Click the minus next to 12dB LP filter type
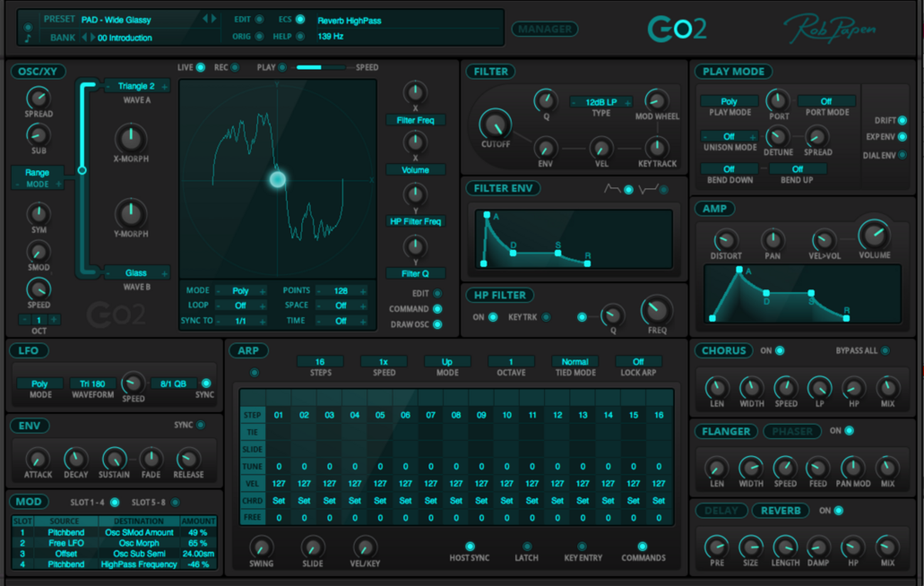Image resolution: width=924 pixels, height=586 pixels. pyautogui.click(x=574, y=102)
